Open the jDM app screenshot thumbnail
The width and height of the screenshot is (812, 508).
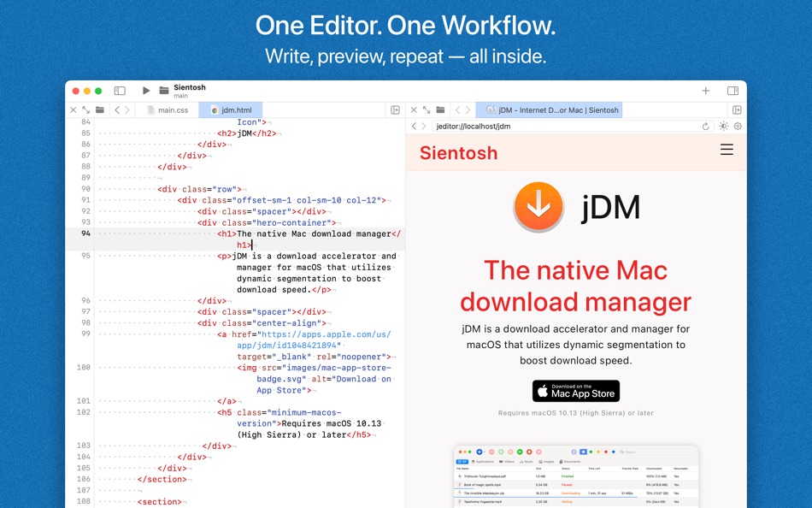(x=576, y=476)
